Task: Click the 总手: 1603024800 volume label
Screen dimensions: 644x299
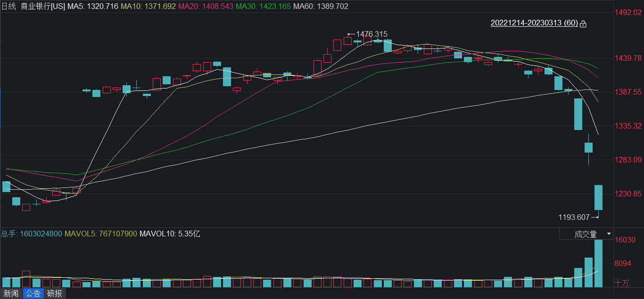Action: (32, 234)
